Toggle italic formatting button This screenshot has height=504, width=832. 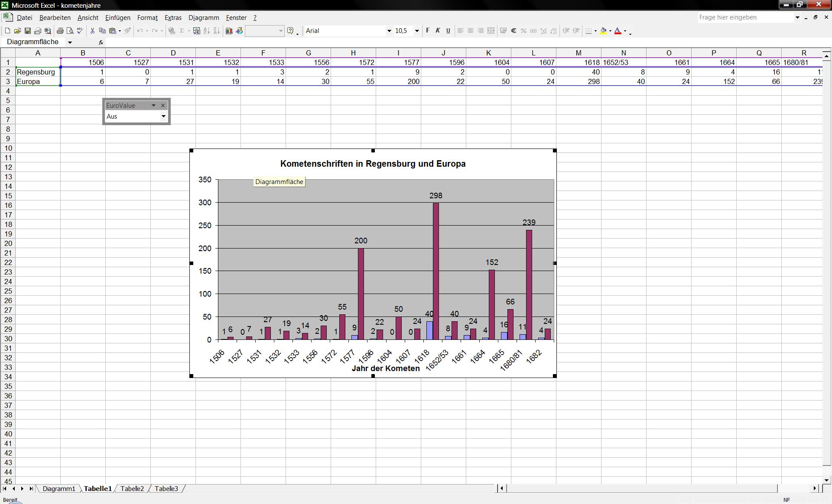click(438, 31)
